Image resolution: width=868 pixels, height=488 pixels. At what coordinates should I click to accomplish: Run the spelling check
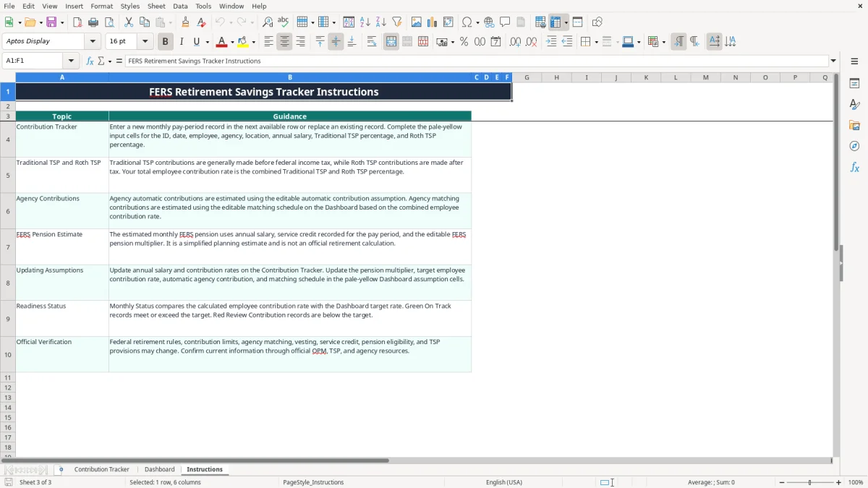tap(284, 22)
